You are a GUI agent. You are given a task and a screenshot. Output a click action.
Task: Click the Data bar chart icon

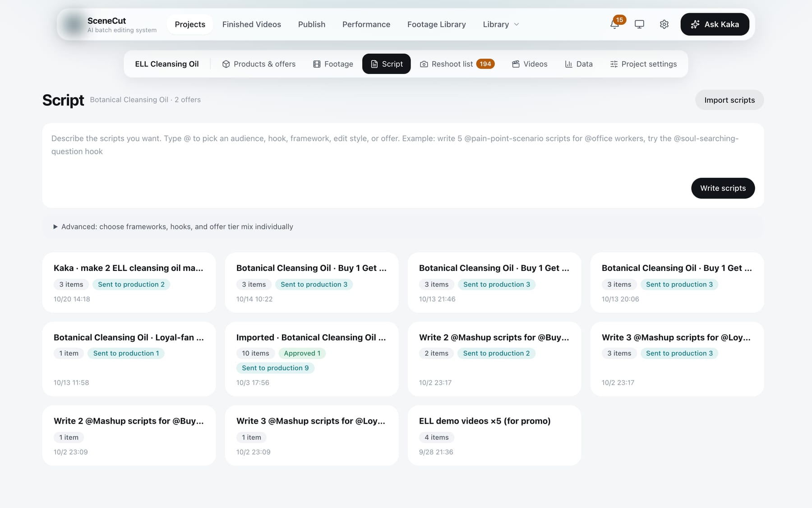tap(568, 64)
